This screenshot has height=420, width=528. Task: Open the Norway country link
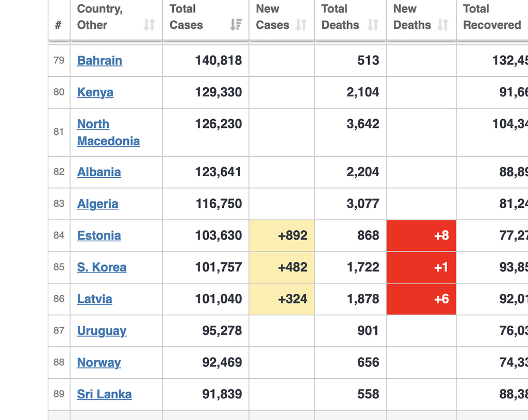click(99, 363)
